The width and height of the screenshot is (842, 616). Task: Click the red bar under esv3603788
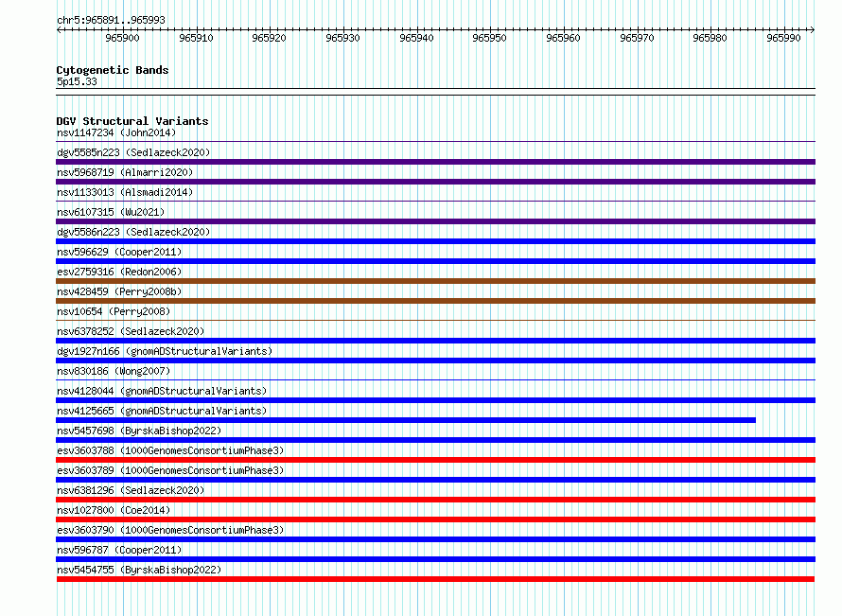(435, 460)
